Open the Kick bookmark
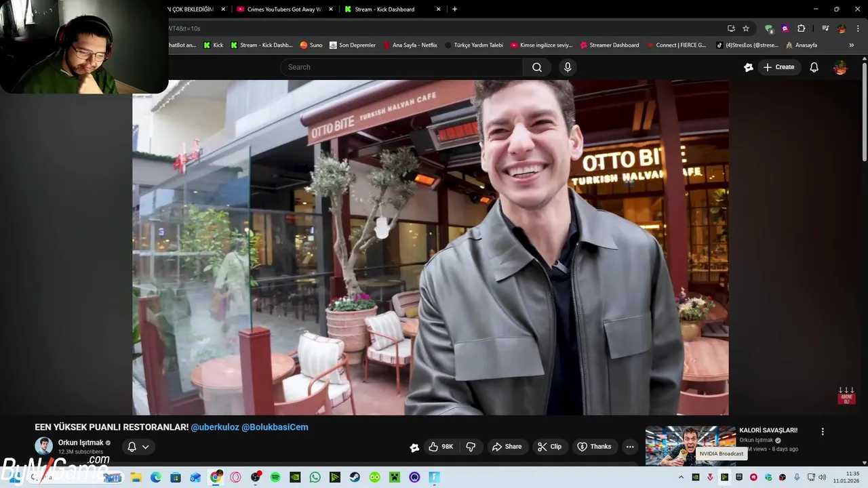Screen dimensions: 868x488 coord(214,45)
